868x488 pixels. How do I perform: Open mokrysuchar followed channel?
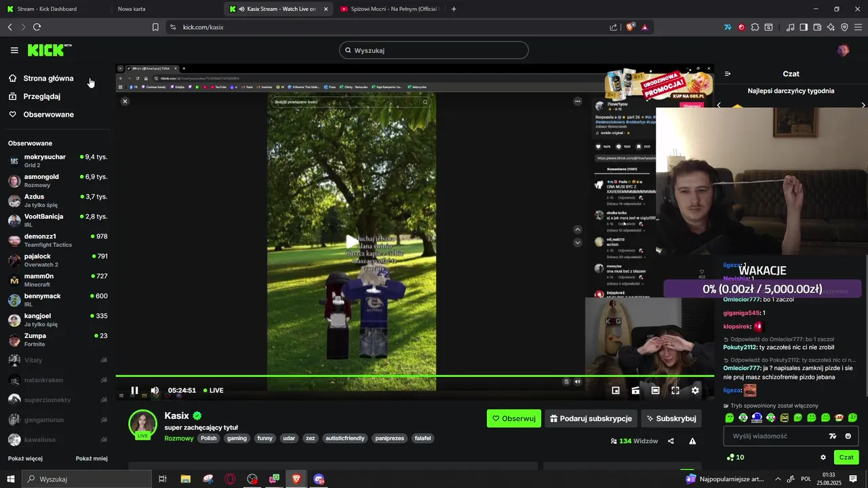click(x=58, y=161)
